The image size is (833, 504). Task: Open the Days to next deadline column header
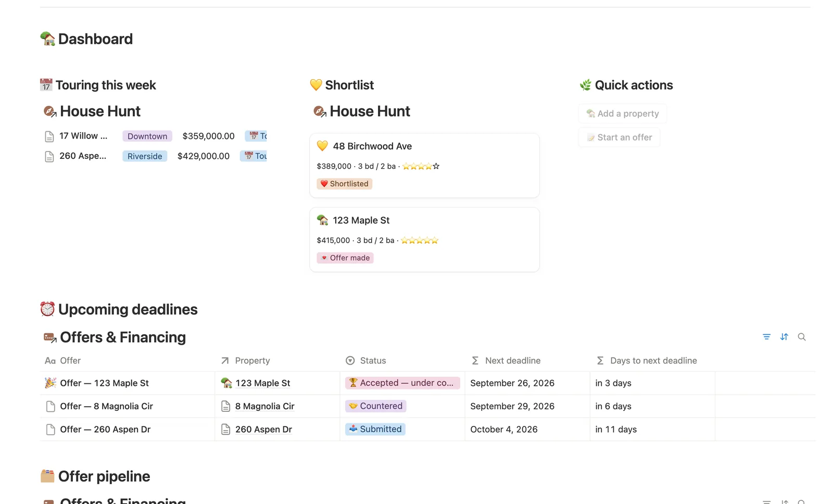pyautogui.click(x=652, y=360)
